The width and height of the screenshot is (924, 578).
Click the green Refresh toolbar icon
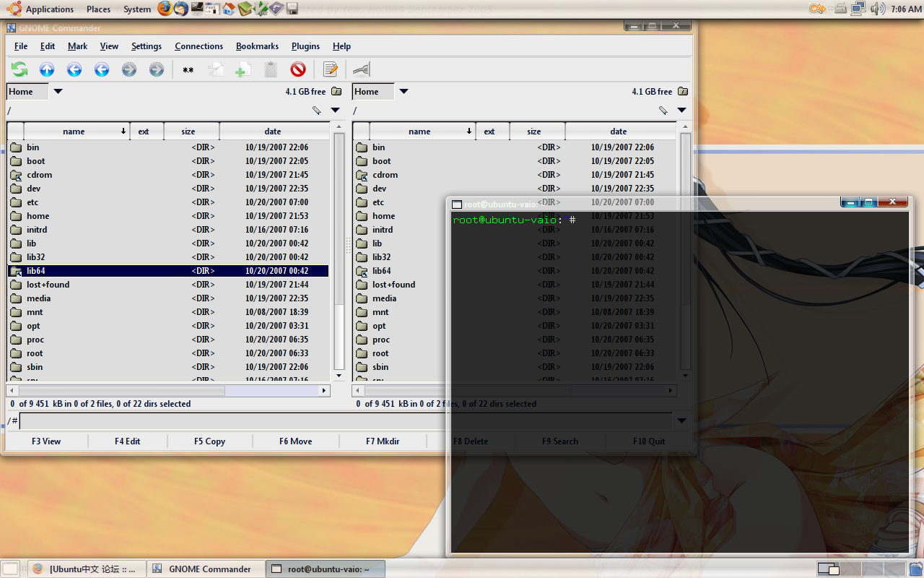tap(19, 69)
